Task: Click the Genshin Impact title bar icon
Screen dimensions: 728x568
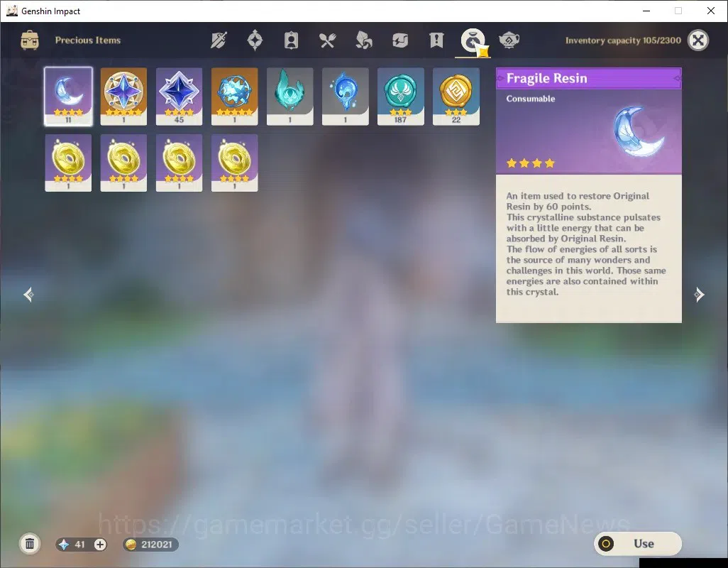Action: [11, 11]
